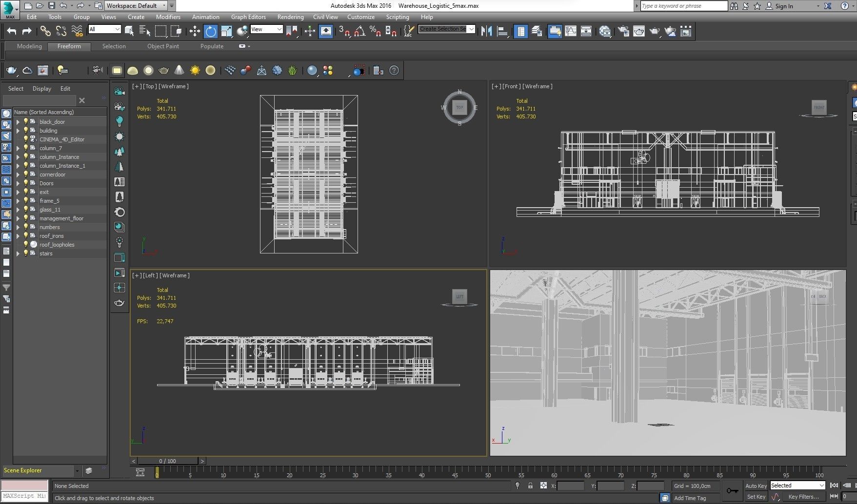Switch to the Object Paint ribbon tab
The height and width of the screenshot is (504, 857).
point(163,46)
